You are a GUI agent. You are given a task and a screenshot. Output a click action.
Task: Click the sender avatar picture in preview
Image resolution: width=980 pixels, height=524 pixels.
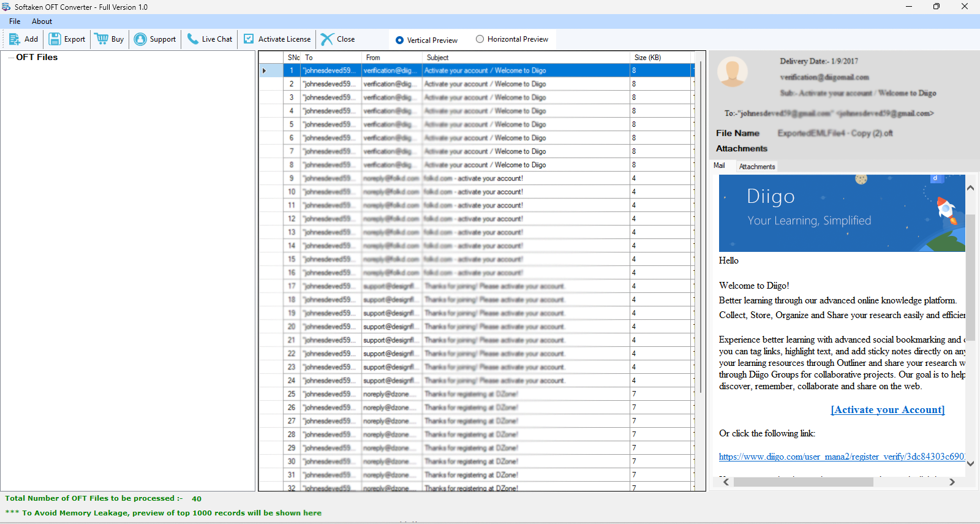coord(733,72)
